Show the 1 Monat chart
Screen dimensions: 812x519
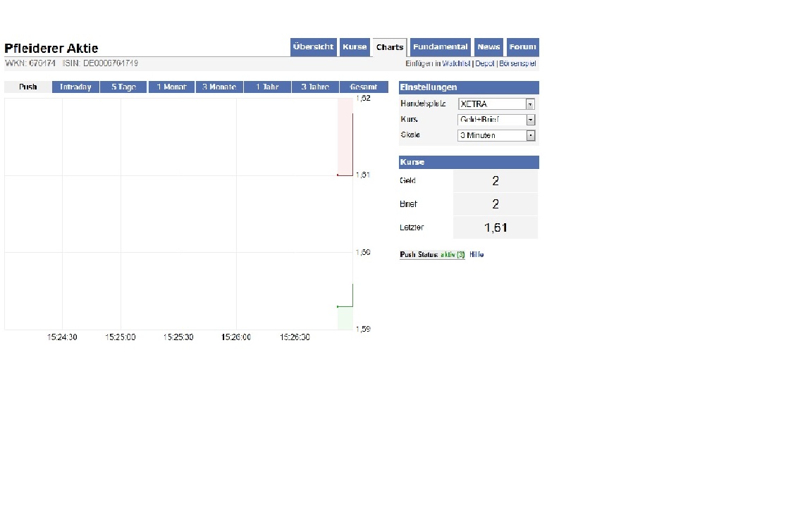coord(171,87)
